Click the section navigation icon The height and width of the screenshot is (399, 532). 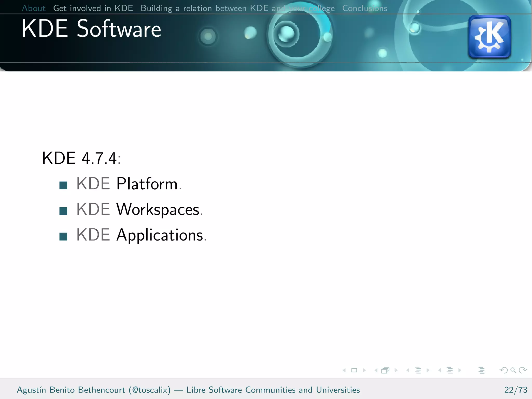coord(450,370)
